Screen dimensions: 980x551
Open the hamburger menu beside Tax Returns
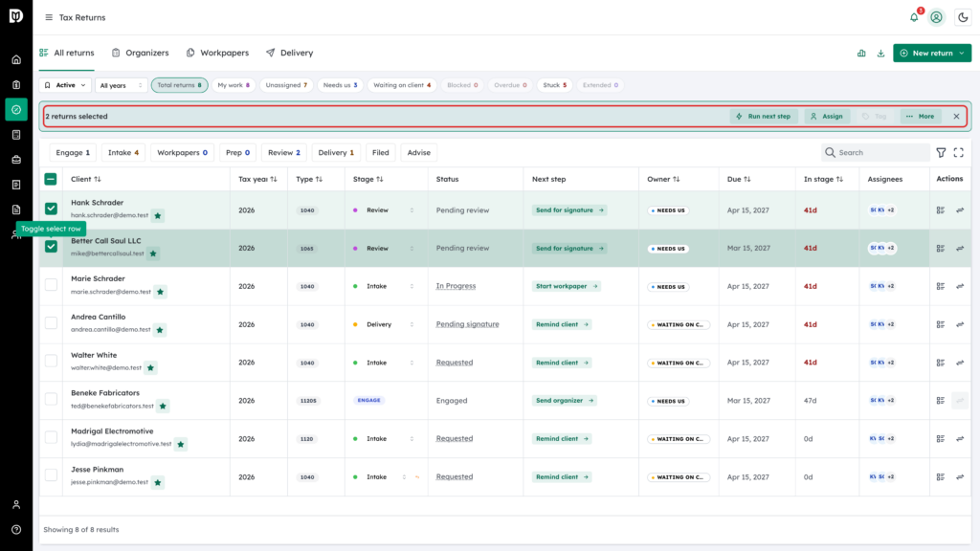pos(49,17)
